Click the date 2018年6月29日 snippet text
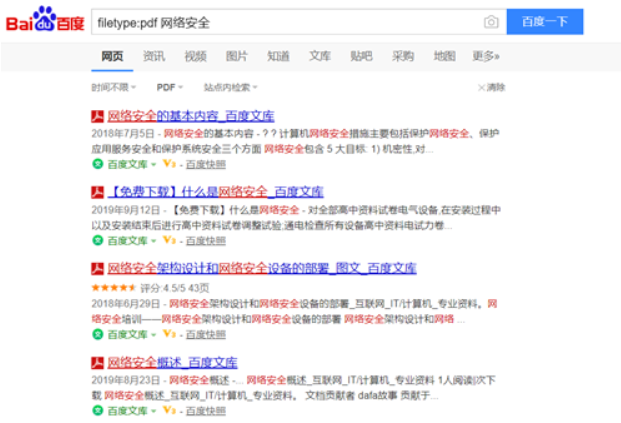Viewport: 621px width, 423px height. (126, 304)
